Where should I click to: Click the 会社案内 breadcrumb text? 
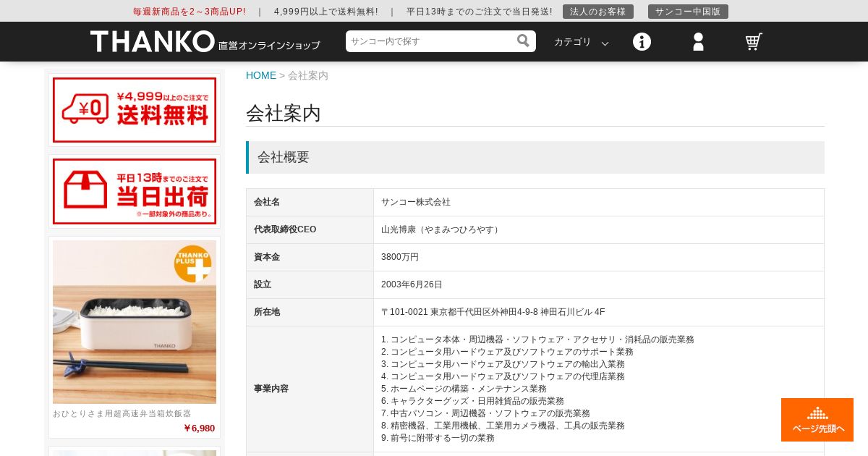point(308,75)
